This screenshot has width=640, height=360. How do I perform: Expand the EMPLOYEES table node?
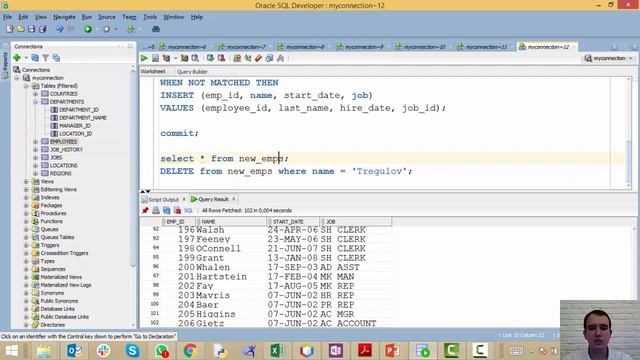[x=36, y=142]
